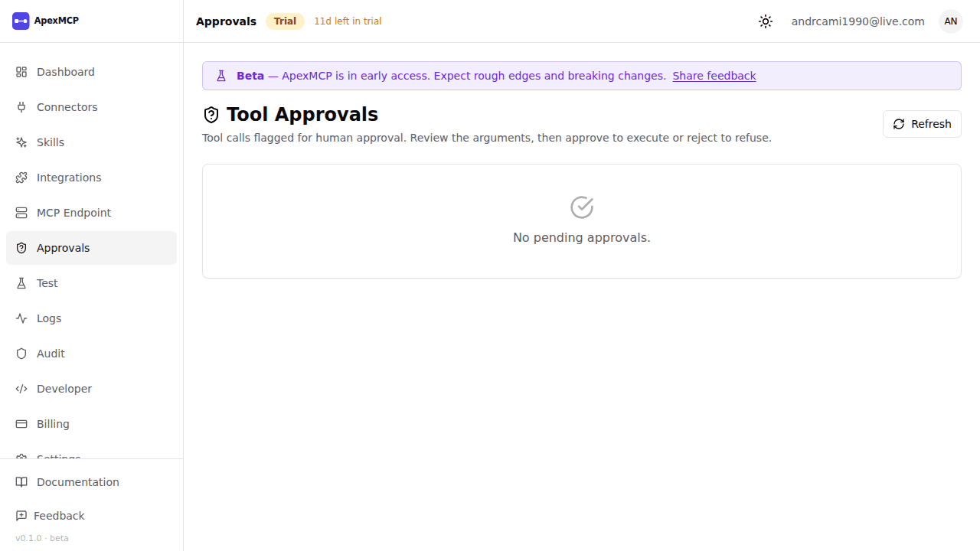The height and width of the screenshot is (551, 980).
Task: Select the Approvals sidebar item
Action: click(x=91, y=248)
